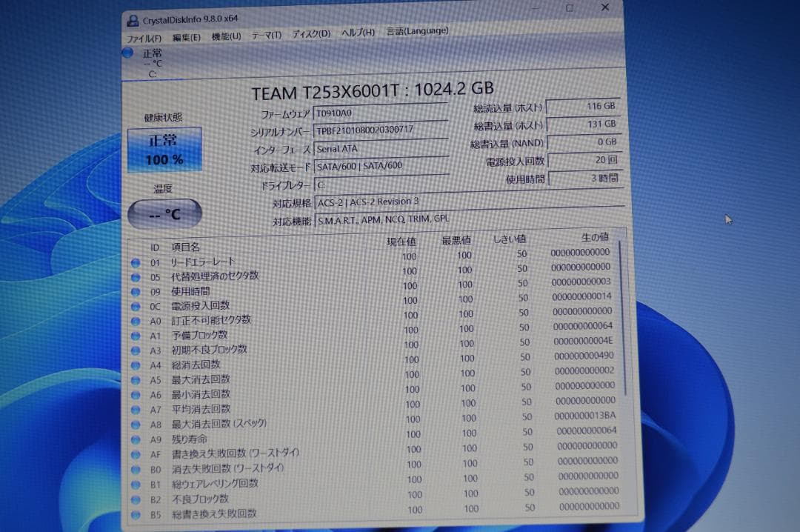Click the blue status dot for row A9 残り寿命
This screenshot has height=532, width=800.
tap(136, 439)
